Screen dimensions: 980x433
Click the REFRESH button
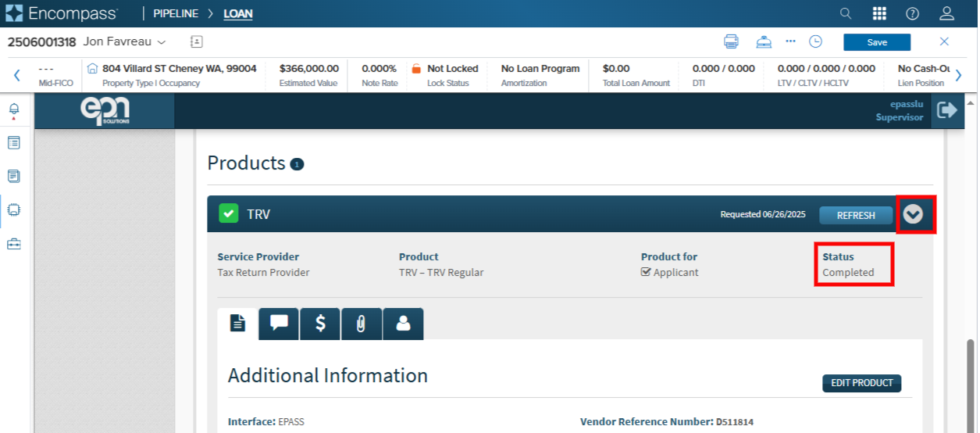pos(856,215)
